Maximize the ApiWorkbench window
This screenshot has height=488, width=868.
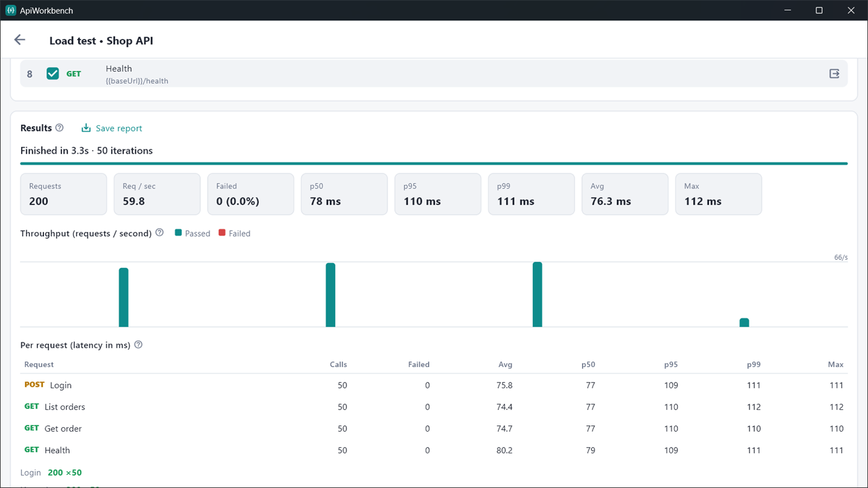tap(819, 11)
